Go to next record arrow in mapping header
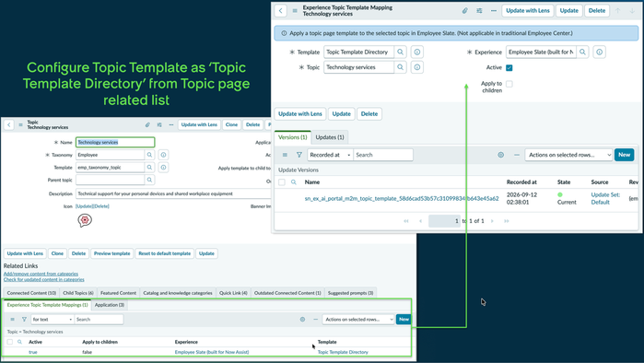 pos(633,11)
